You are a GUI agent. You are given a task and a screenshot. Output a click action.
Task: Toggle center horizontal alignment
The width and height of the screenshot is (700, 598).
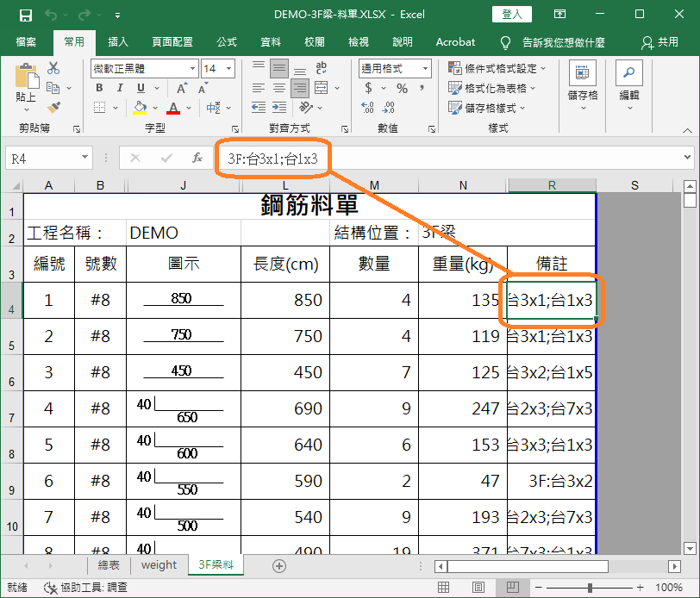(x=279, y=88)
